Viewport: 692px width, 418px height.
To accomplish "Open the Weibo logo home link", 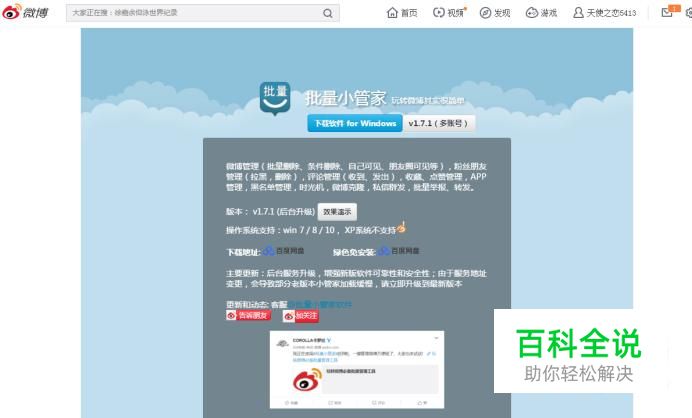I will click(x=25, y=12).
